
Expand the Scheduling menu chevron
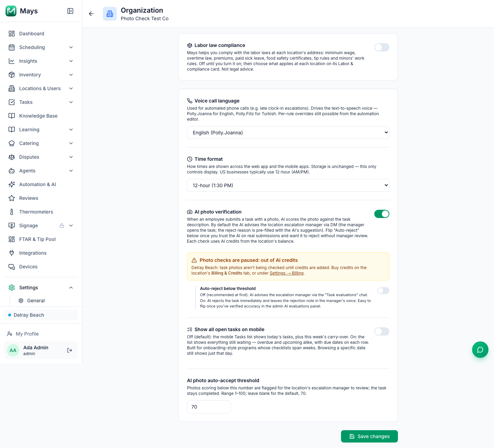[x=71, y=47]
